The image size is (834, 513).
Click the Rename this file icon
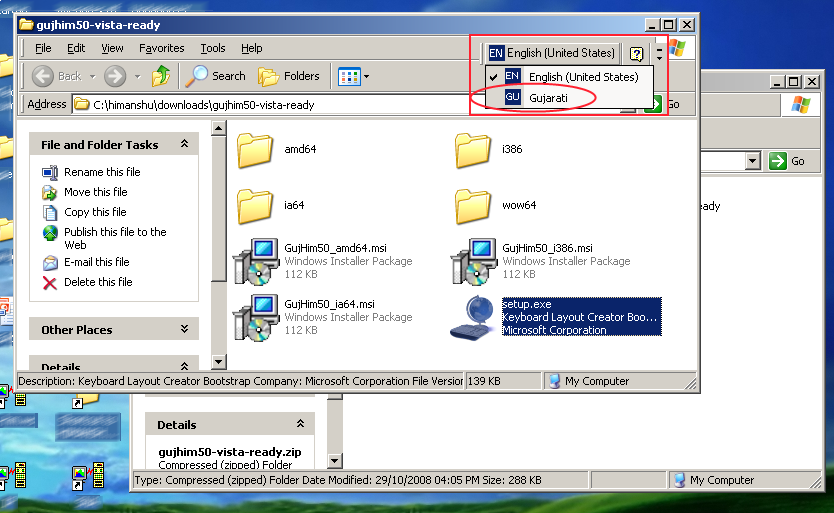point(50,172)
